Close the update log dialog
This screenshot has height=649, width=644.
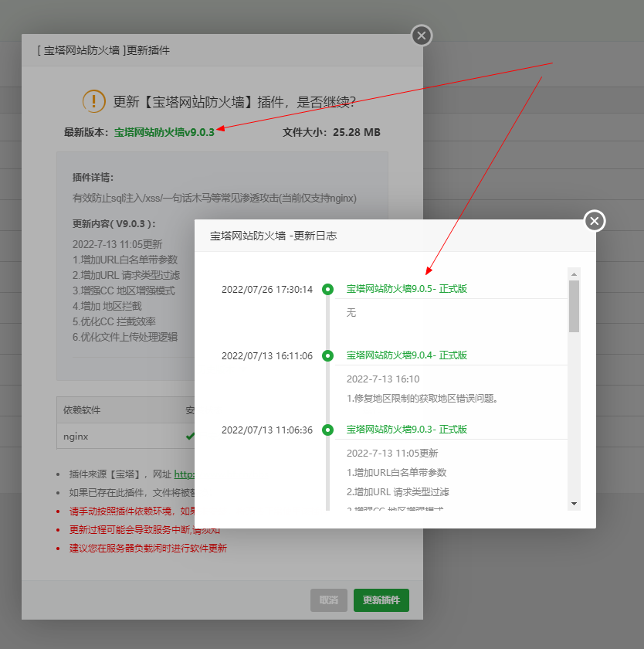click(595, 221)
